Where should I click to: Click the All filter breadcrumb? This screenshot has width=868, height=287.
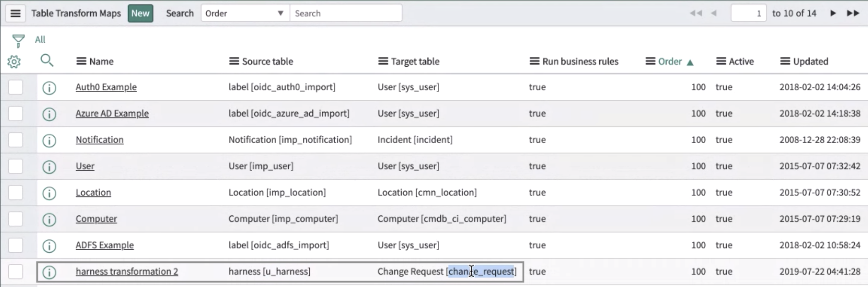coord(40,40)
